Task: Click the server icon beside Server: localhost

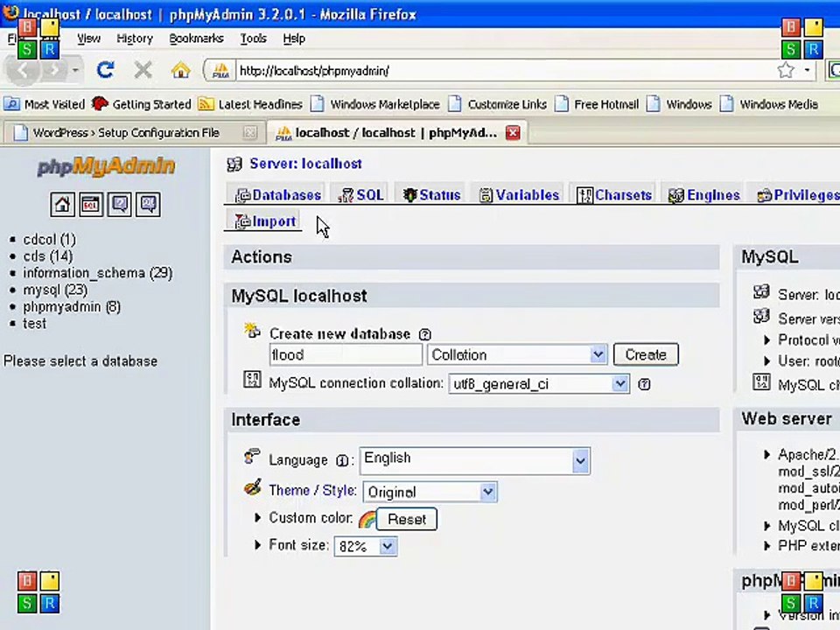Action: coord(234,164)
